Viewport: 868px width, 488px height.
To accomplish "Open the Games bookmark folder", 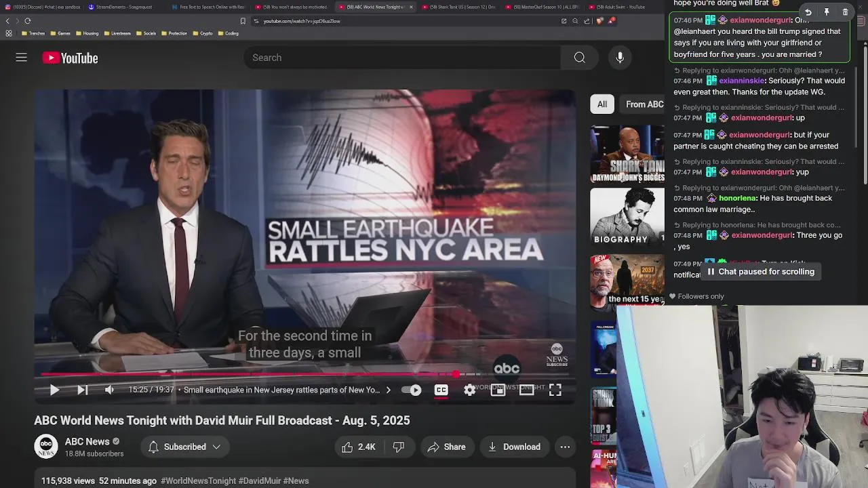I will (x=60, y=33).
